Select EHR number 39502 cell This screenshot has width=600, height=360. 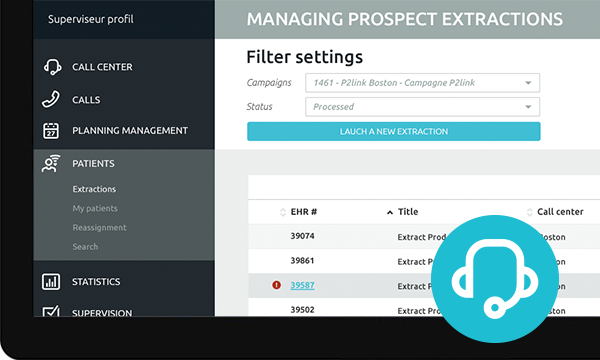click(302, 310)
